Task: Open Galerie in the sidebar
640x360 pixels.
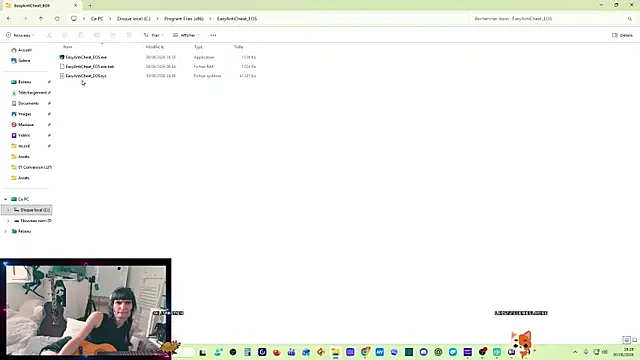Action: [24, 60]
